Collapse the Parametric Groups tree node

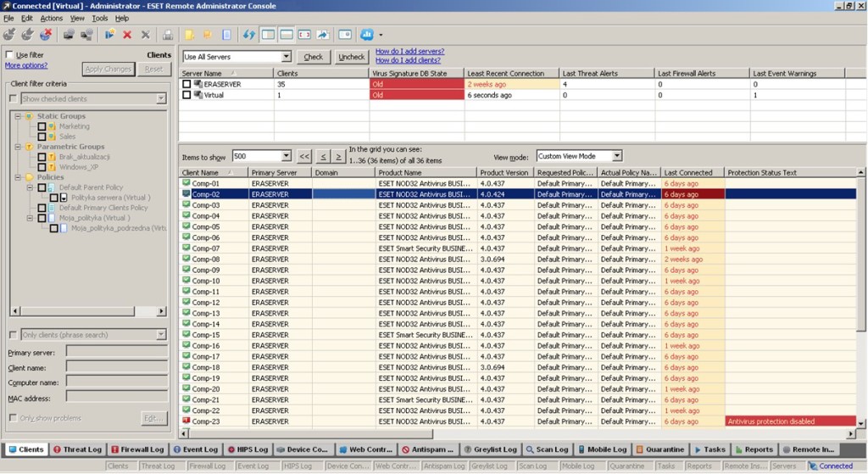tap(18, 147)
